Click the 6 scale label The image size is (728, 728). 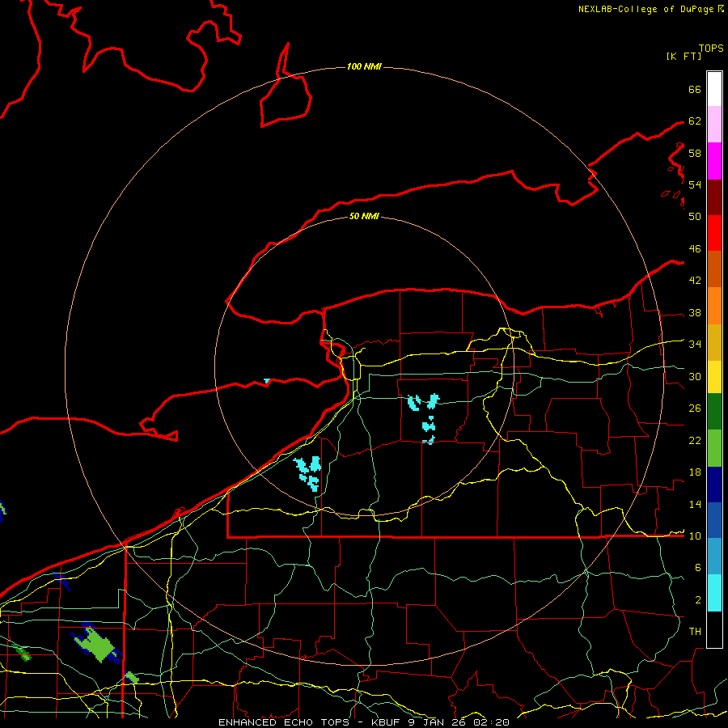tap(697, 568)
